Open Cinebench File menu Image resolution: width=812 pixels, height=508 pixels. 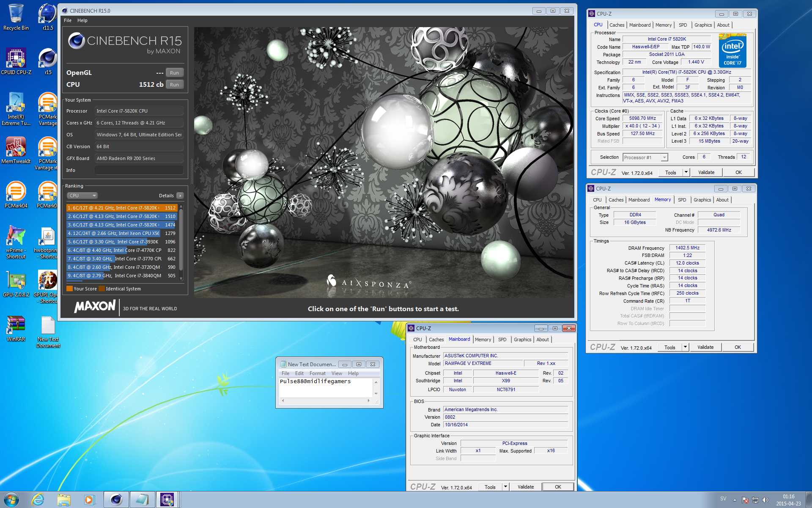(68, 20)
